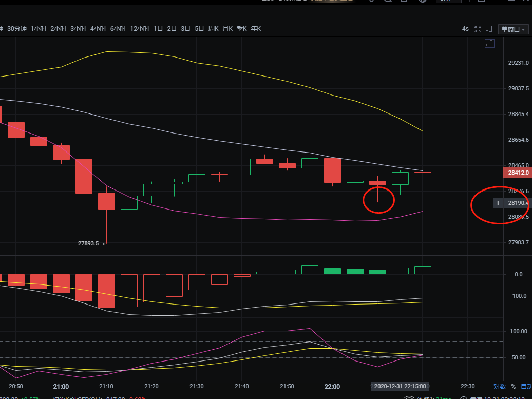
Task: Click the 29037.5 price axis label
Action: pyautogui.click(x=519, y=88)
